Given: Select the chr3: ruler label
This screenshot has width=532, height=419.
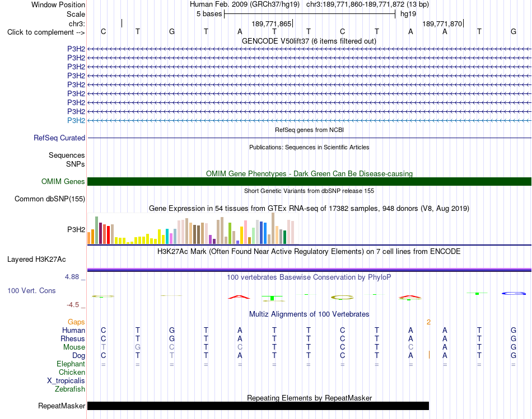Looking at the screenshot, I should [x=77, y=23].
